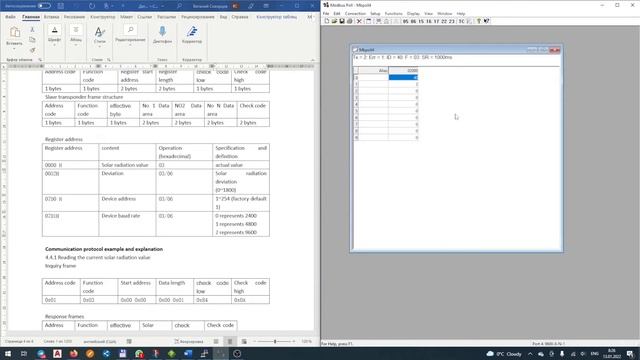
Task: Click Disconnect X icon in Modbus Poll toolbar
Action: point(359,21)
